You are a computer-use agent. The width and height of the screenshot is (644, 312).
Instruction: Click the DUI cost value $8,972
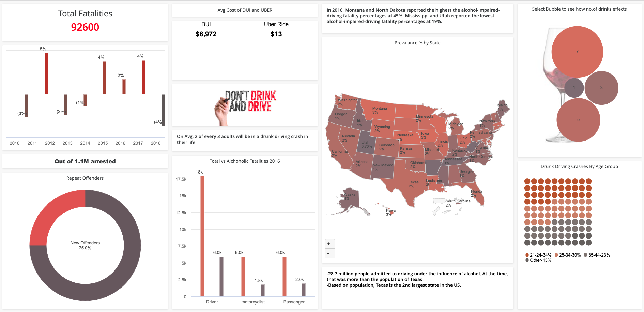(x=206, y=34)
